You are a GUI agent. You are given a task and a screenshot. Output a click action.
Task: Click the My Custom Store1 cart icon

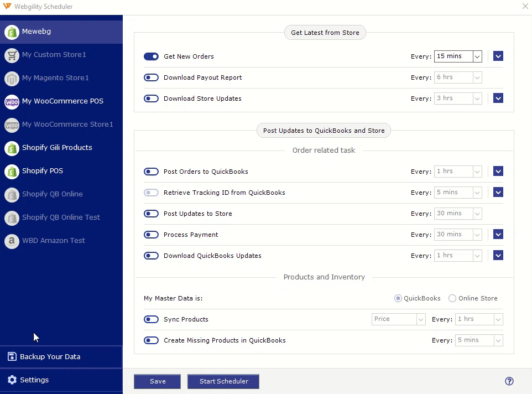12,55
